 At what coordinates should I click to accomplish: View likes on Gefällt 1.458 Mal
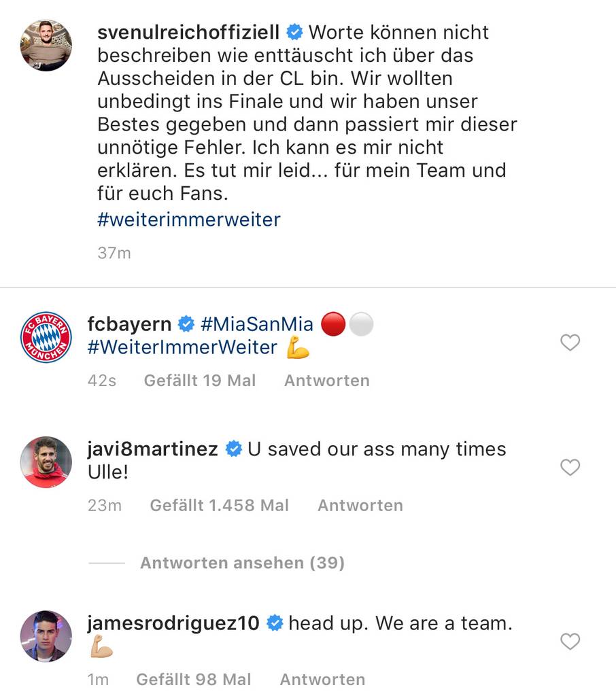click(219, 506)
